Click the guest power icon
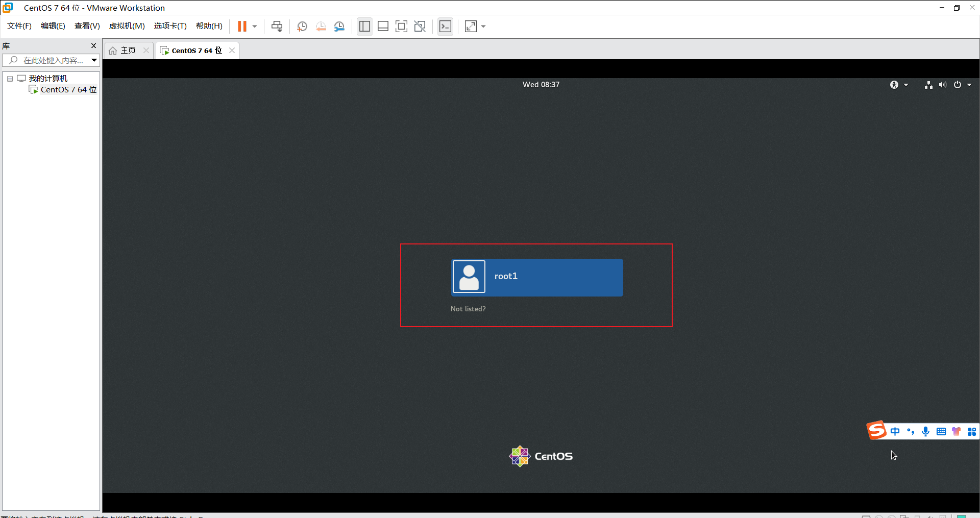This screenshot has height=518, width=980. (958, 85)
